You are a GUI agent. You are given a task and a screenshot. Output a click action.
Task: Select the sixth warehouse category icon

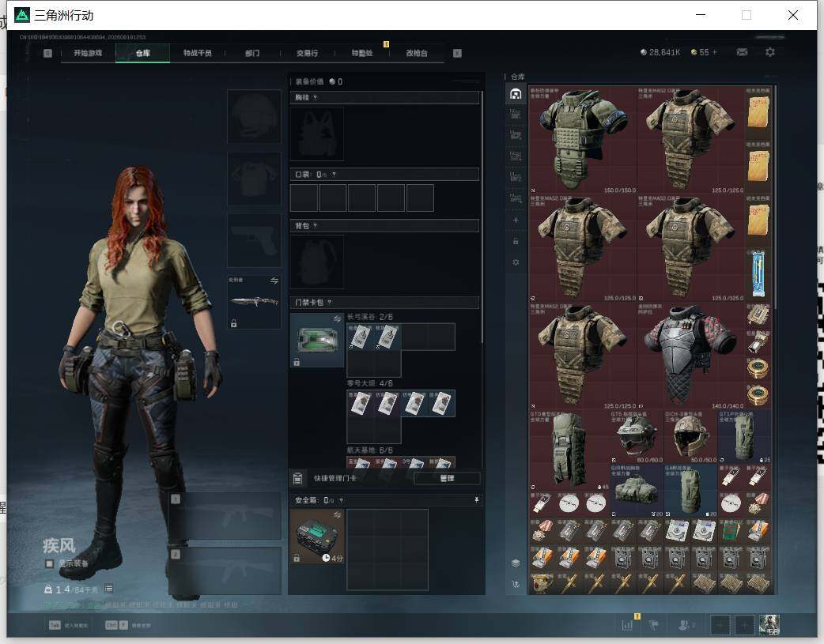tap(516, 198)
